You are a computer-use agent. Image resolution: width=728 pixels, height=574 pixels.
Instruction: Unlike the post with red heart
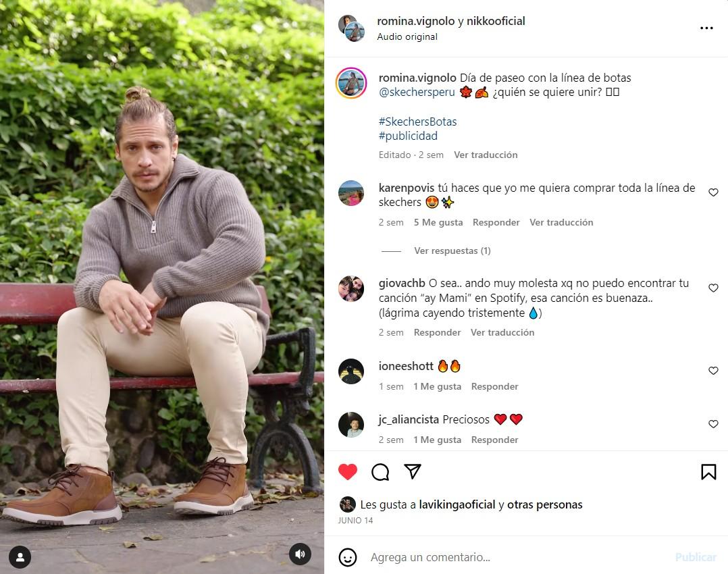[348, 472]
